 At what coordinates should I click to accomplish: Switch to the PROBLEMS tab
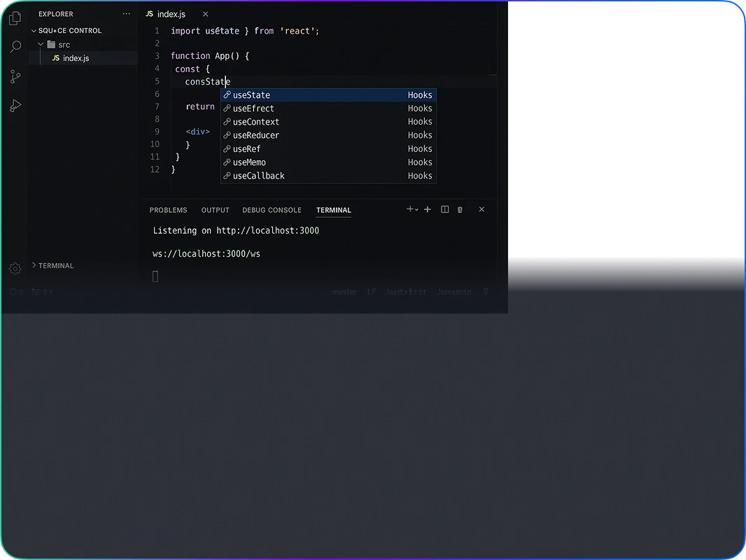click(x=168, y=210)
